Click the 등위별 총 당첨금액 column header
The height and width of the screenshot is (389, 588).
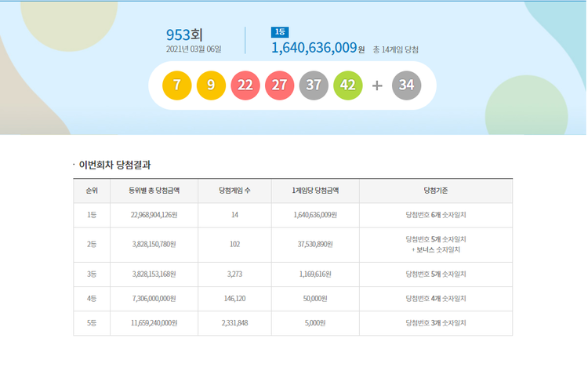tap(154, 191)
